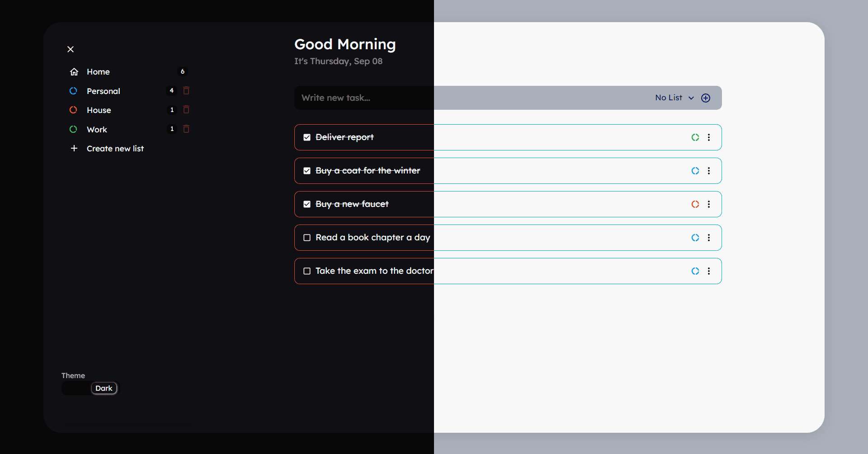This screenshot has width=868, height=454.
Task: Click the list indicator circle on Take the exam task
Action: coord(695,271)
